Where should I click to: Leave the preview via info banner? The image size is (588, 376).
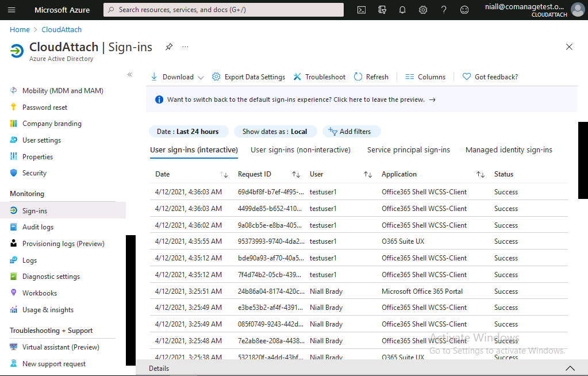tap(301, 99)
